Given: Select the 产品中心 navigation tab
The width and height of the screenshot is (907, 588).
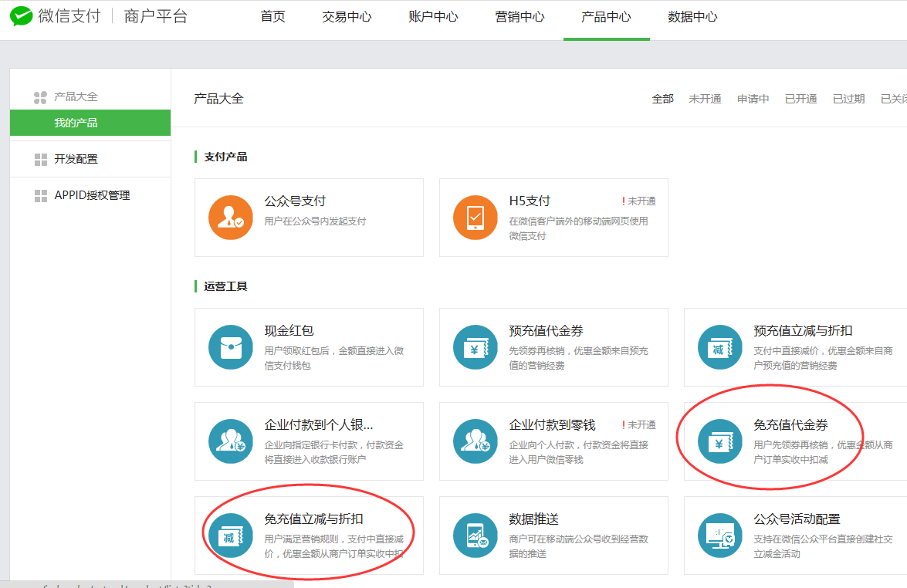Looking at the screenshot, I should coord(606,17).
